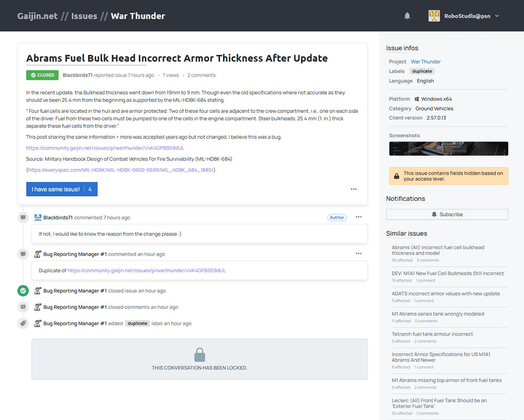Click the RoboStudls@psn user avatar
Viewport: 524px width, 420px height.
point(434,16)
